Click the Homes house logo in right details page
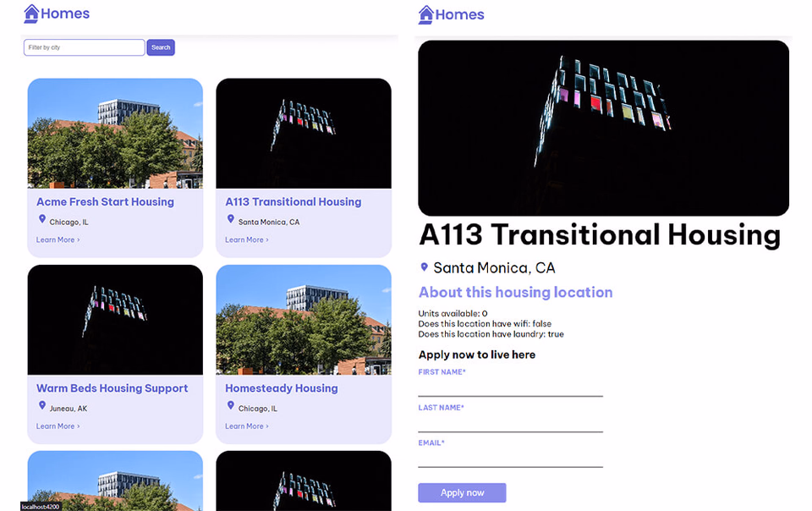 (451, 14)
